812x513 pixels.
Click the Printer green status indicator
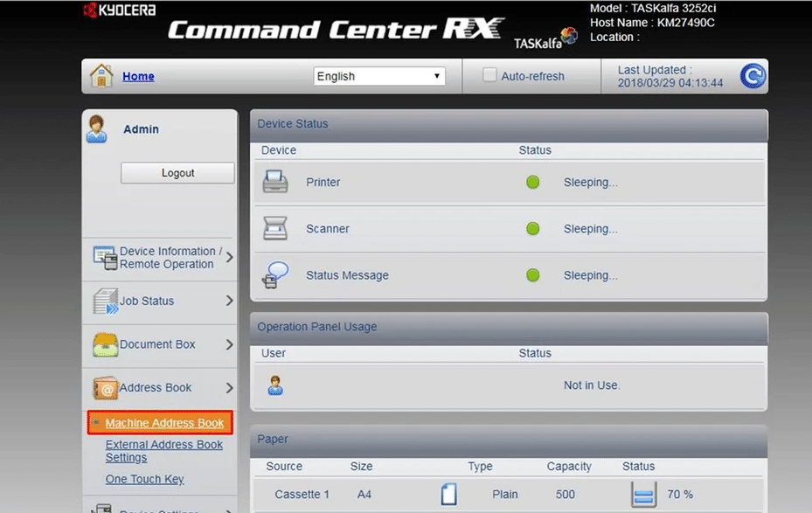[x=533, y=183]
